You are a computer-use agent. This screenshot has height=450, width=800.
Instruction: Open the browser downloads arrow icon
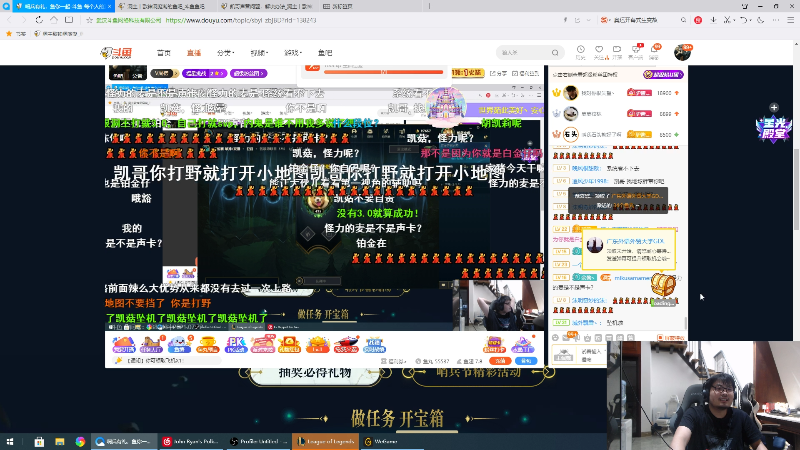pyautogui.click(x=713, y=20)
